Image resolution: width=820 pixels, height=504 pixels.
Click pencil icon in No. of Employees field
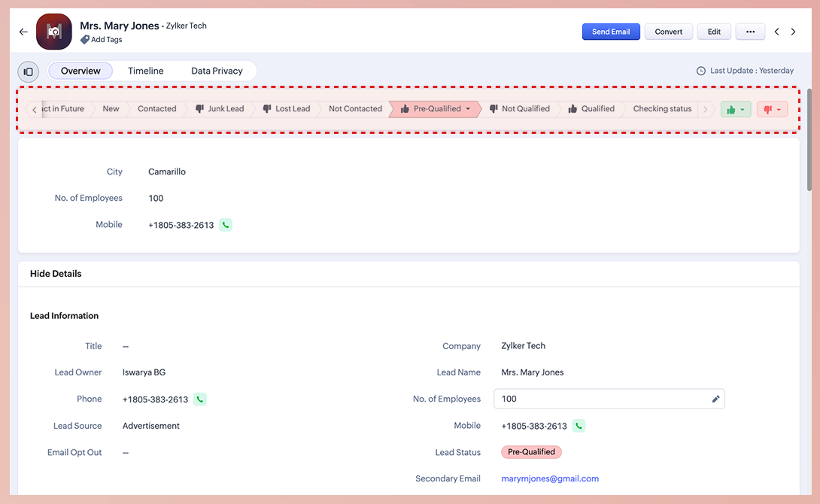click(x=715, y=399)
